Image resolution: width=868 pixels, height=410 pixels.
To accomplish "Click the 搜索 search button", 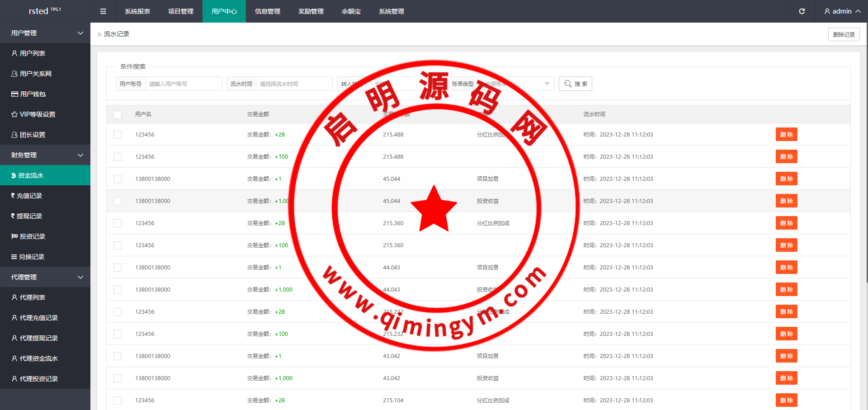I will point(575,84).
